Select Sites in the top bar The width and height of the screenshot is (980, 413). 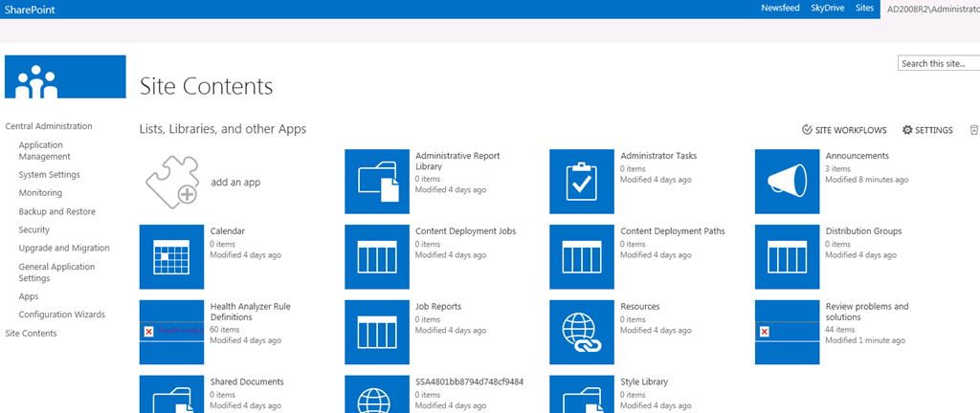point(865,8)
